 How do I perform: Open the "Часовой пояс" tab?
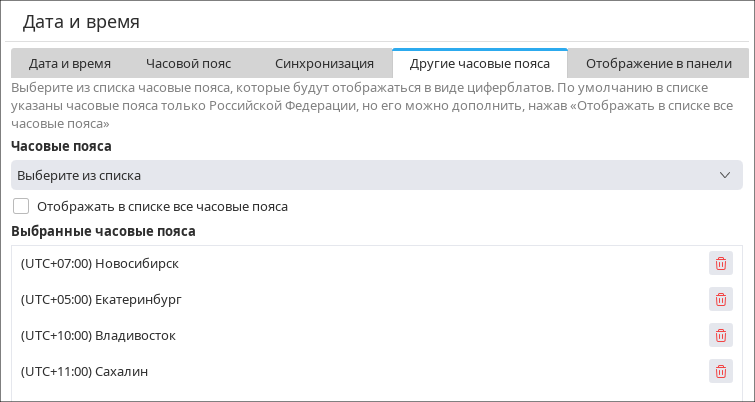coord(188,63)
